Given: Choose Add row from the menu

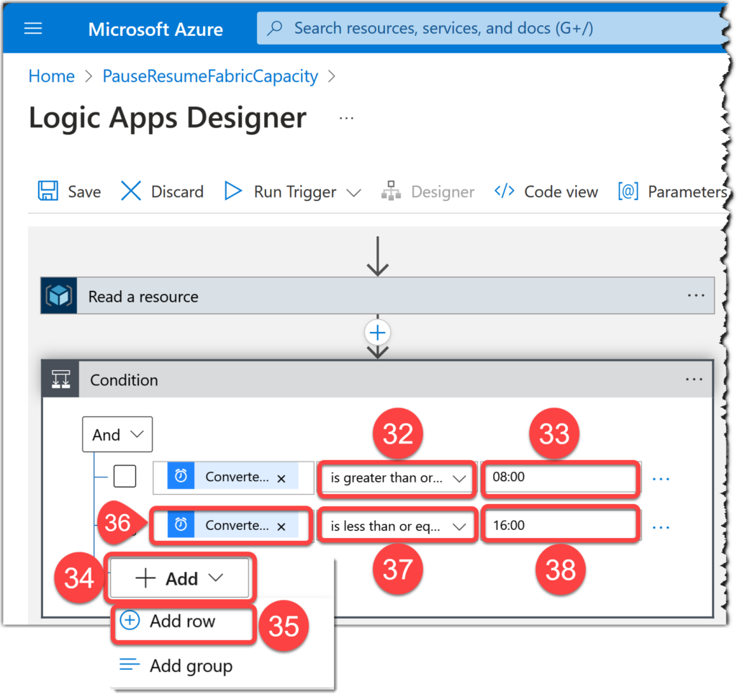Looking at the screenshot, I should click(x=184, y=622).
